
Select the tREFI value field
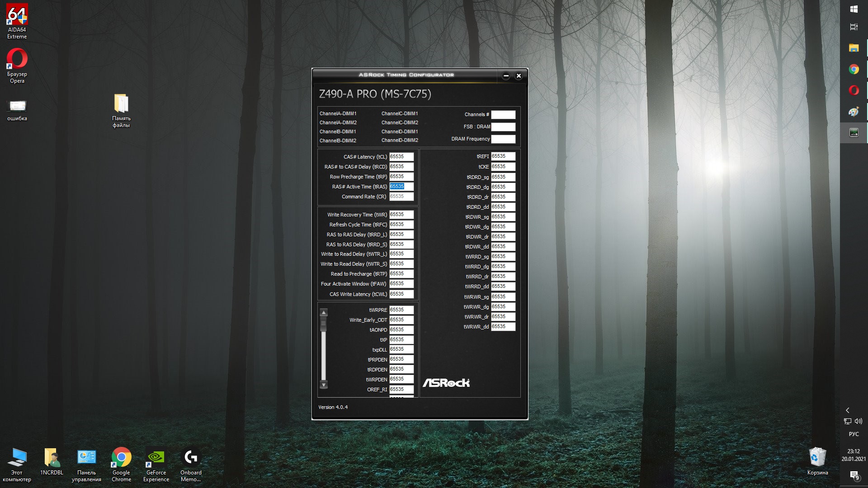(503, 156)
